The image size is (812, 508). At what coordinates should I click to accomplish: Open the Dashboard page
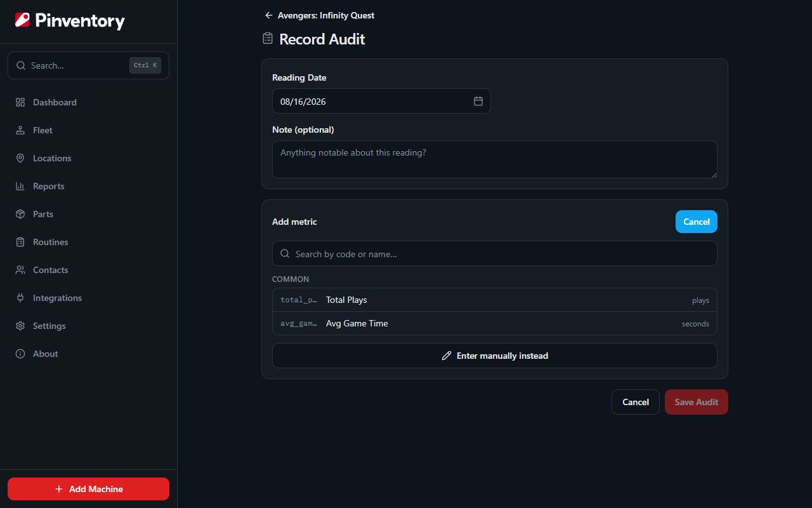point(88,102)
